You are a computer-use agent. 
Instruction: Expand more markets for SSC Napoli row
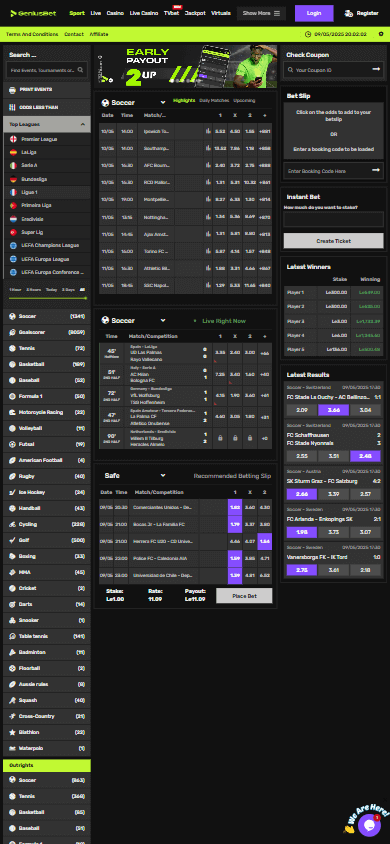(x=265, y=284)
